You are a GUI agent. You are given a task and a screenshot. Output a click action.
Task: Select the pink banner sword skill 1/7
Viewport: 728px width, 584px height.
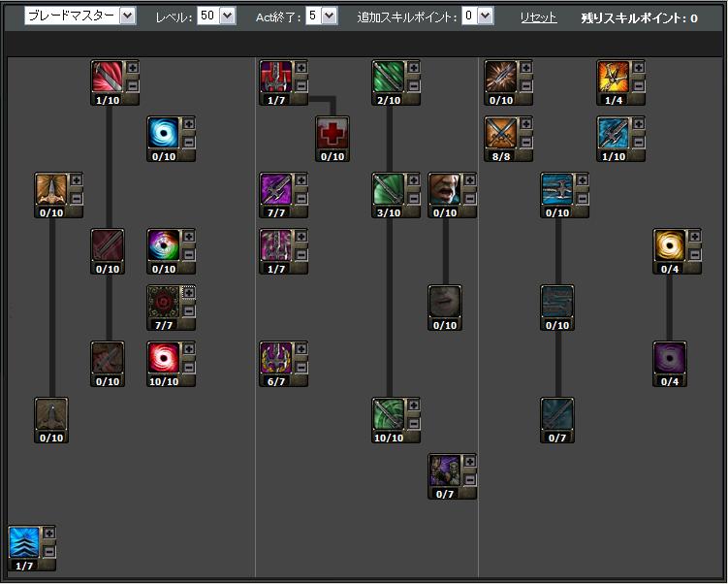(275, 245)
